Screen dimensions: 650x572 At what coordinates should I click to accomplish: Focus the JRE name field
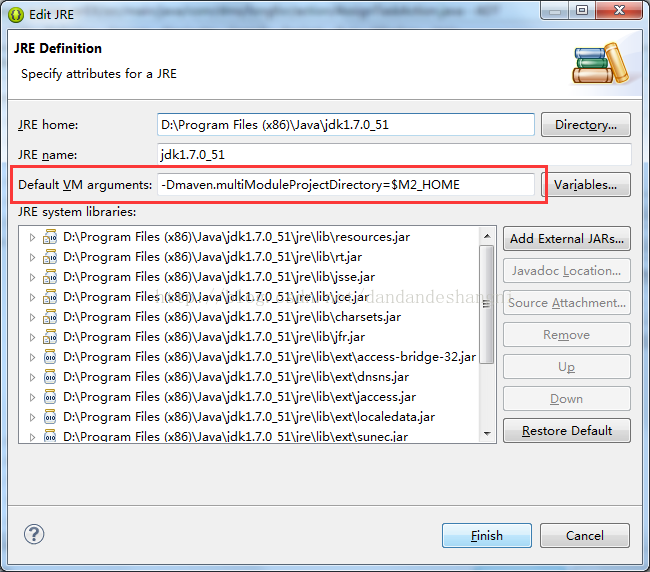pos(394,155)
